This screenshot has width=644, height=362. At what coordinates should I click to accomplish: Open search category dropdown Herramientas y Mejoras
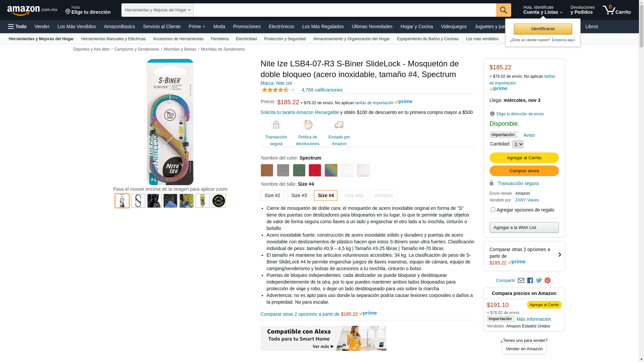[x=157, y=10]
